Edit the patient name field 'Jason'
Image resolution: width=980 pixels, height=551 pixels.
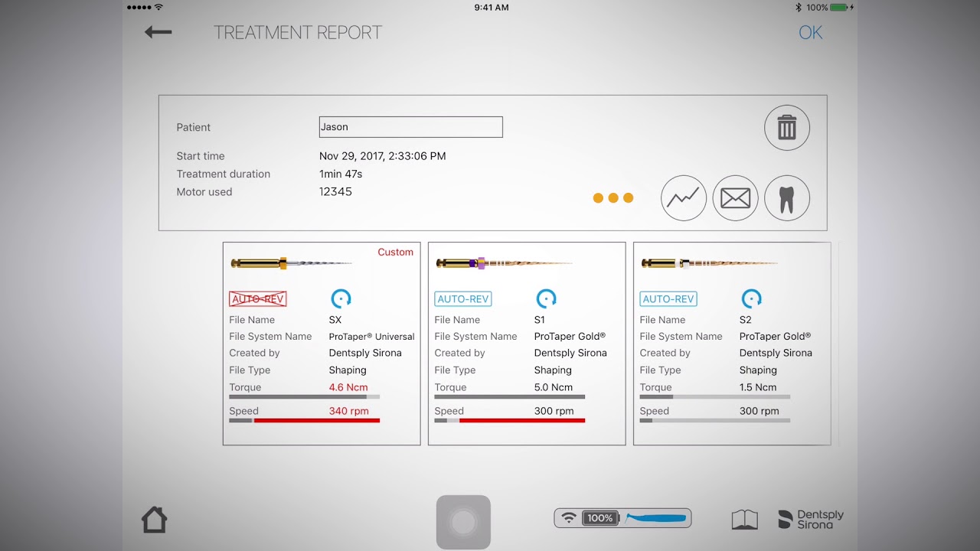pyautogui.click(x=410, y=127)
